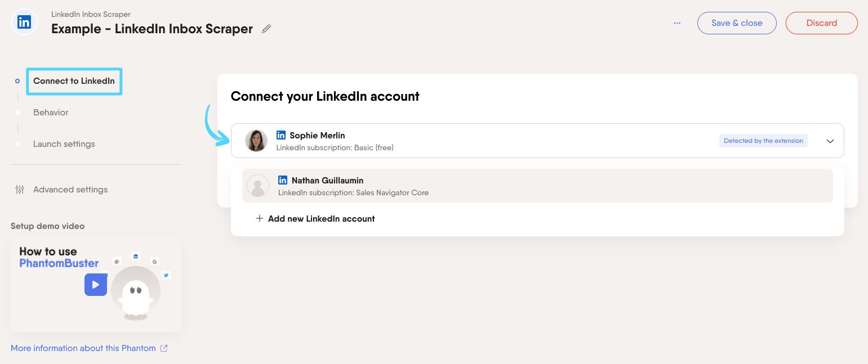Open Advanced settings

(x=70, y=190)
